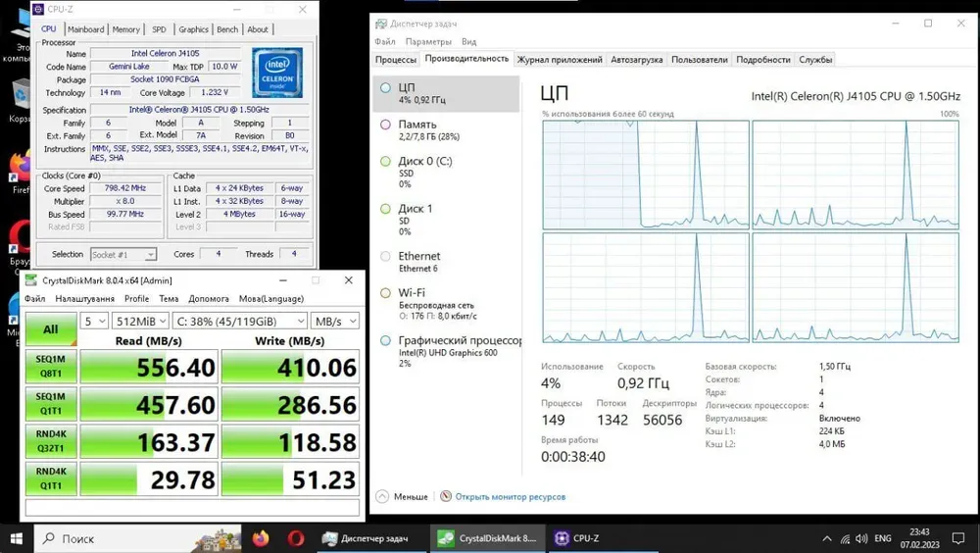The width and height of the screenshot is (980, 553).
Task: Open the notification center icon
Action: (x=959, y=538)
